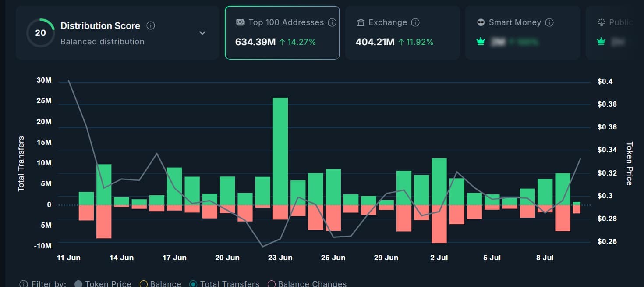644x287 pixels.
Task: Click the Balanced distribution label
Action: click(102, 42)
